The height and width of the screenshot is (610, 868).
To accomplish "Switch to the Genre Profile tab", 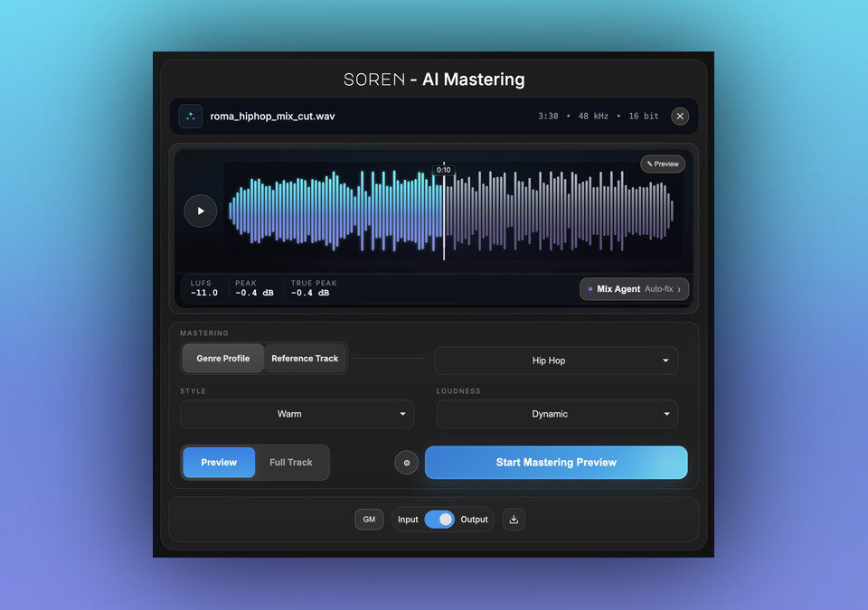I will coord(223,359).
